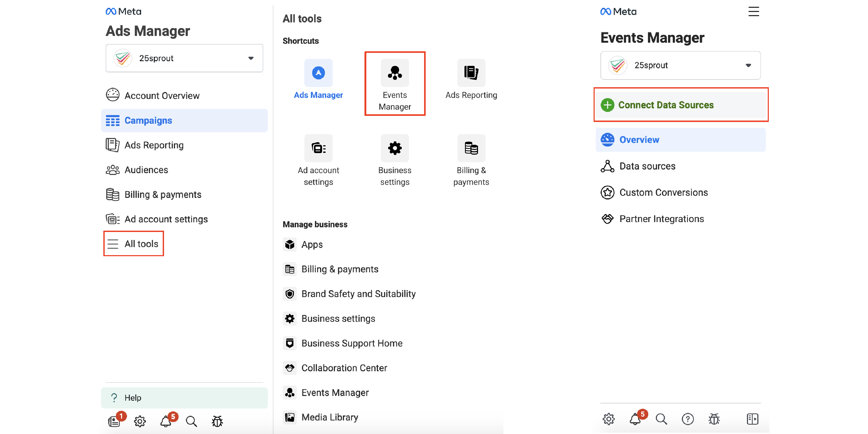Open Audiences in left sidebar

(x=137, y=169)
